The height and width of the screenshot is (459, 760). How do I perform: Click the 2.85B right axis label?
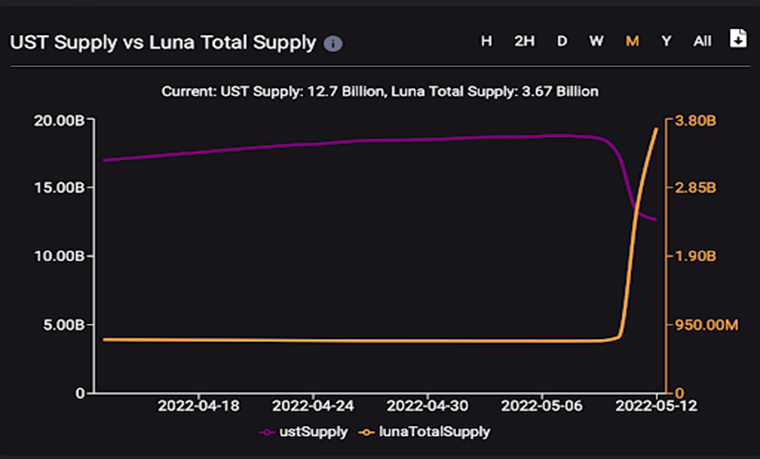(x=695, y=188)
